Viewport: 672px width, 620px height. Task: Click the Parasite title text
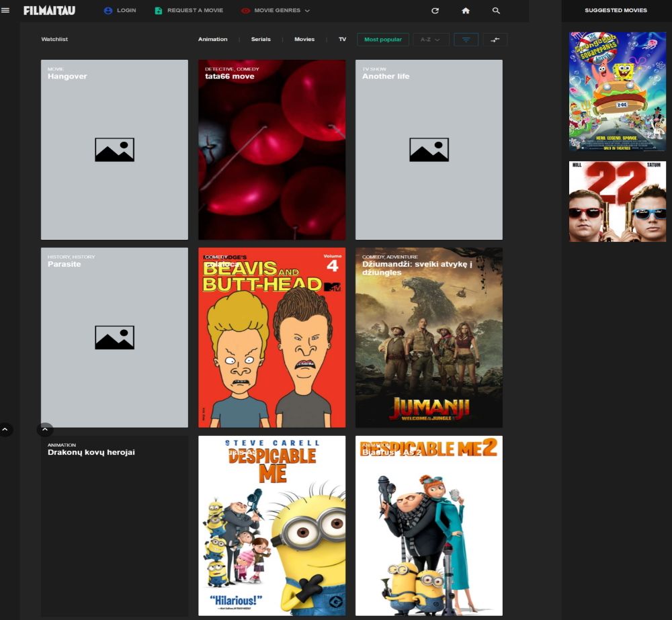coord(65,264)
